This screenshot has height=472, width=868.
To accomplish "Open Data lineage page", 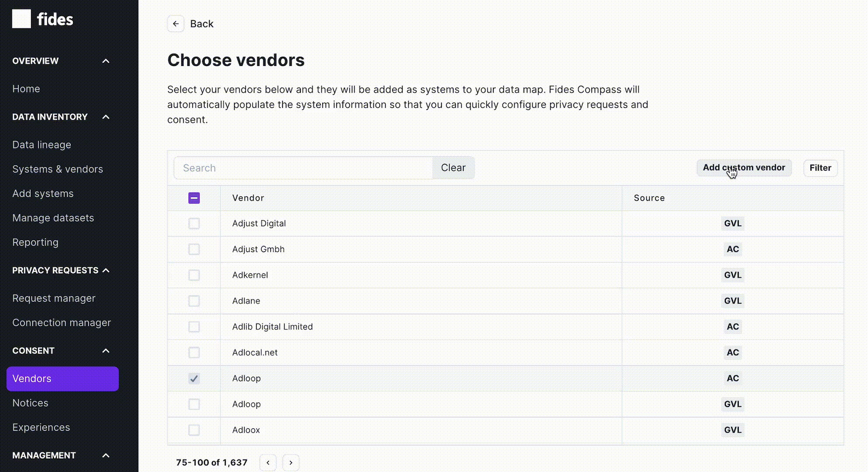I will coord(41,145).
